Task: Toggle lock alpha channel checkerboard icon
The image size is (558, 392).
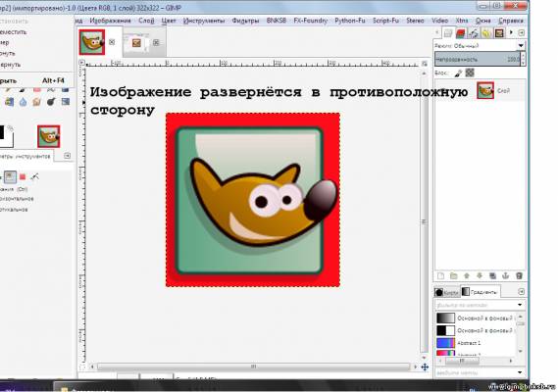Action: click(x=470, y=73)
